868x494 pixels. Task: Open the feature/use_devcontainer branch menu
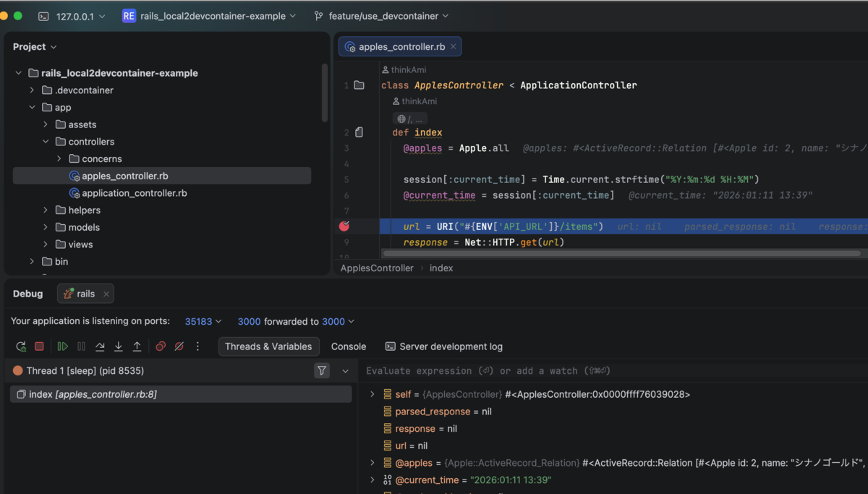tap(381, 16)
